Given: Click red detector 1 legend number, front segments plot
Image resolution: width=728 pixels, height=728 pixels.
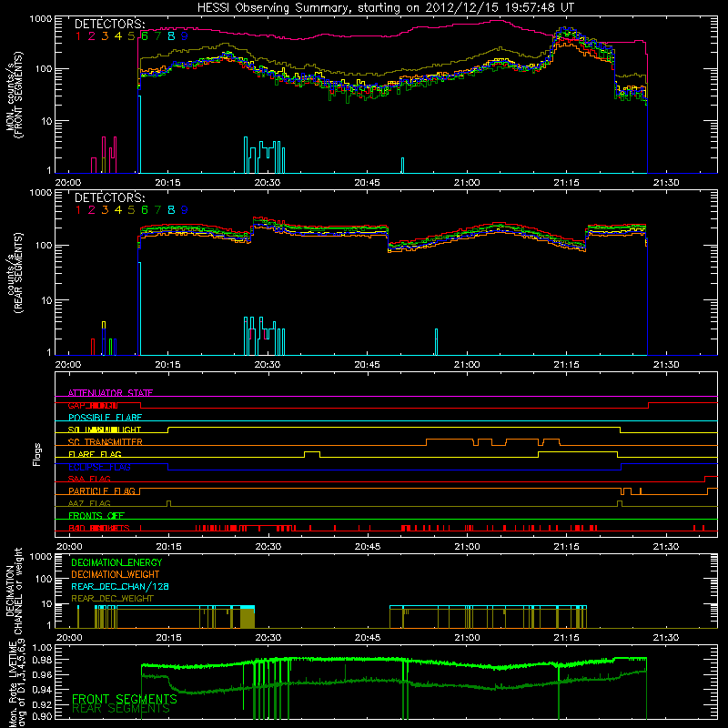Looking at the screenshot, I should [x=78, y=35].
